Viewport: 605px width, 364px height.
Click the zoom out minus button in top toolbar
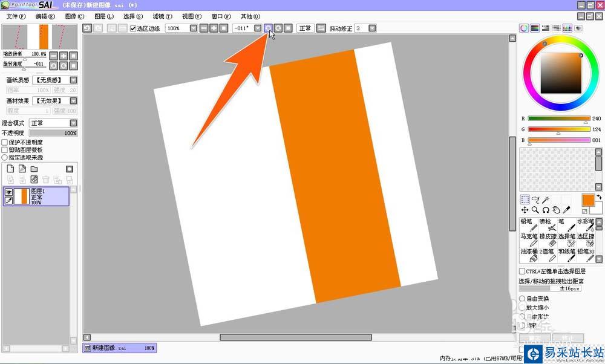[x=204, y=28]
